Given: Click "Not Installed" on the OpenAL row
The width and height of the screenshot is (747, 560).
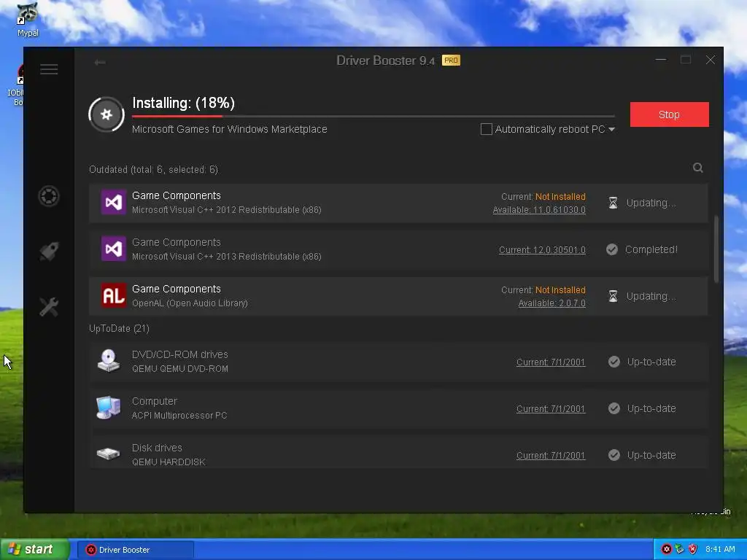Looking at the screenshot, I should 560,290.
